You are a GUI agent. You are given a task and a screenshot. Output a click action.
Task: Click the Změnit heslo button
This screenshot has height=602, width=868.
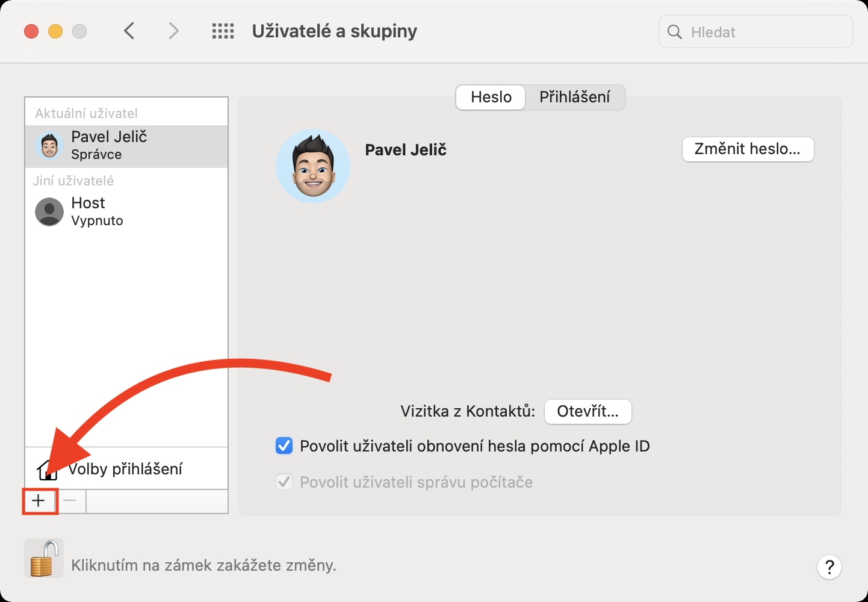[748, 149]
